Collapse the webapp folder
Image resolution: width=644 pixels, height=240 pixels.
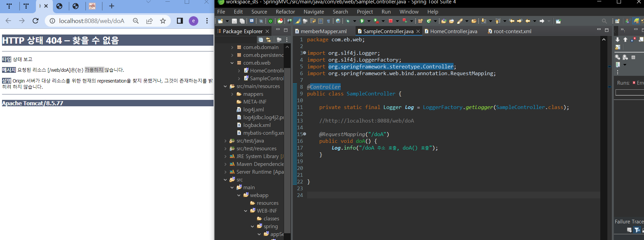click(x=239, y=195)
